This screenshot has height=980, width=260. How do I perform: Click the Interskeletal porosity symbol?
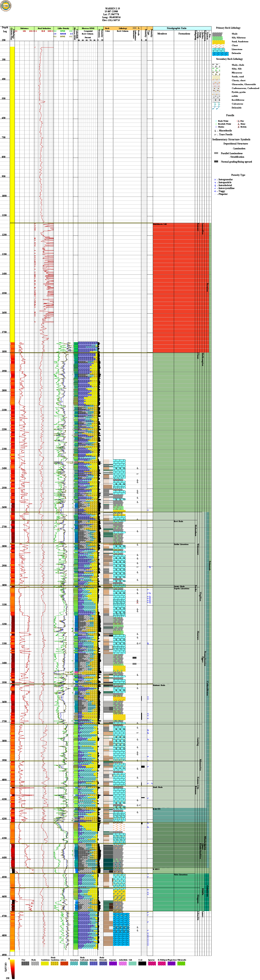point(215,185)
